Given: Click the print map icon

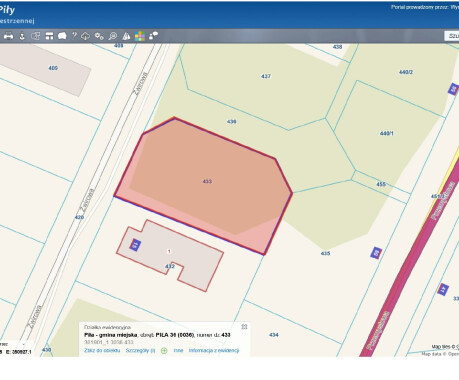Looking at the screenshot, I should [x=8, y=36].
